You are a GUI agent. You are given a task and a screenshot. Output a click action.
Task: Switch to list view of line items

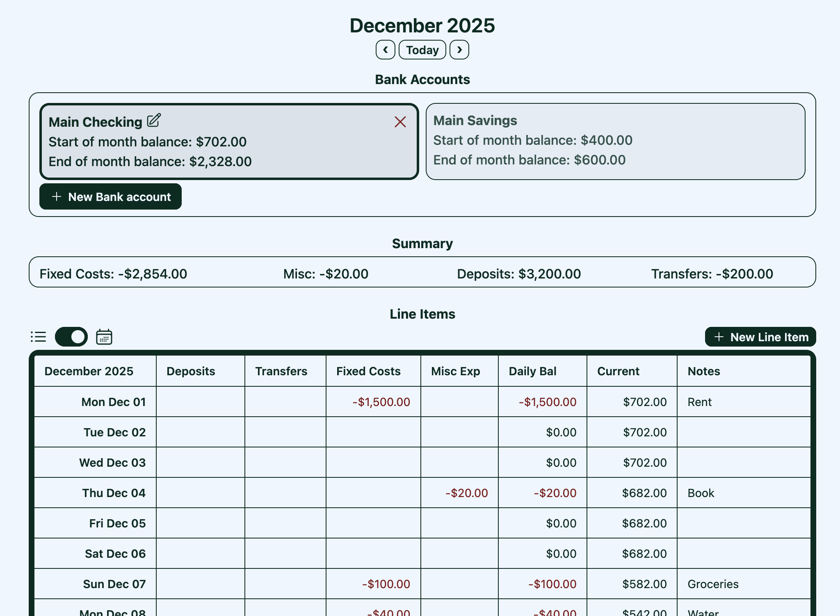pyautogui.click(x=38, y=337)
